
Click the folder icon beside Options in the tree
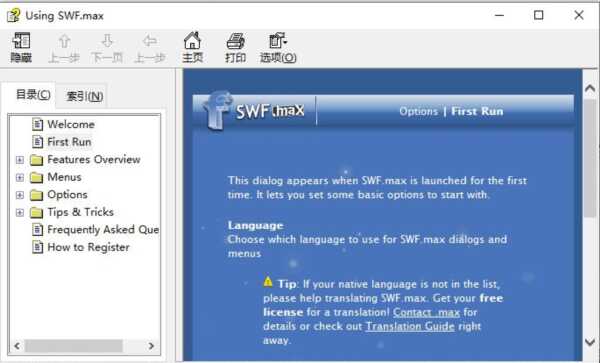pos(36,195)
